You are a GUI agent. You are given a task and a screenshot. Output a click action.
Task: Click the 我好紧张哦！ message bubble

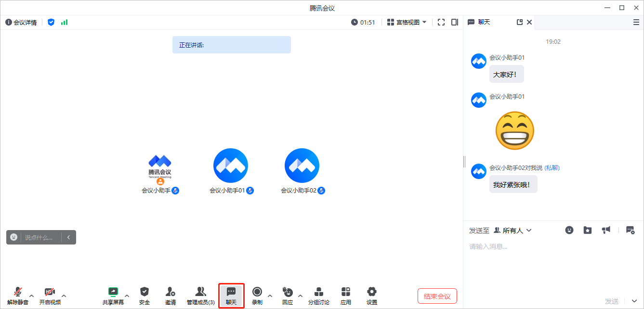(x=513, y=185)
